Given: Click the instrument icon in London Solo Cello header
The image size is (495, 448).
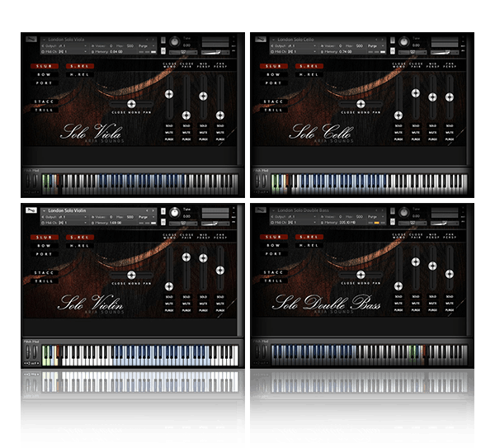Looking at the screenshot, I should (261, 40).
